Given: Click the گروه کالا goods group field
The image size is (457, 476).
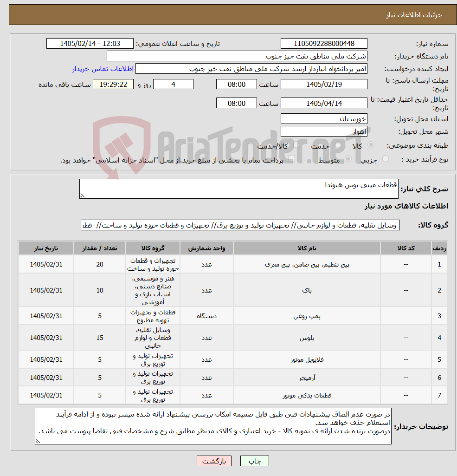Looking at the screenshot, I should click(240, 225).
